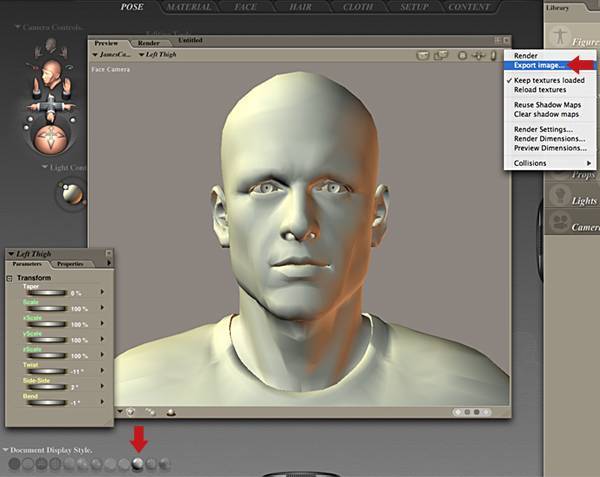
Task: Expand the Collisions submenu
Action: click(x=551, y=163)
